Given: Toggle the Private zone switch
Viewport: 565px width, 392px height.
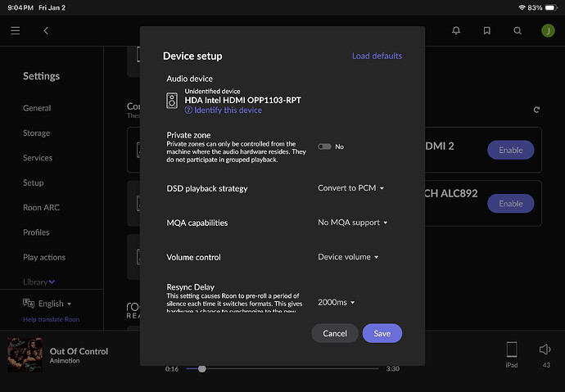Looking at the screenshot, I should [325, 146].
